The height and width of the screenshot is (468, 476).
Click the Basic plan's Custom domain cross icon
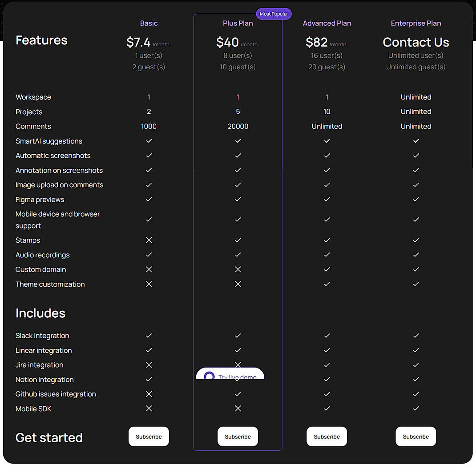(x=149, y=269)
